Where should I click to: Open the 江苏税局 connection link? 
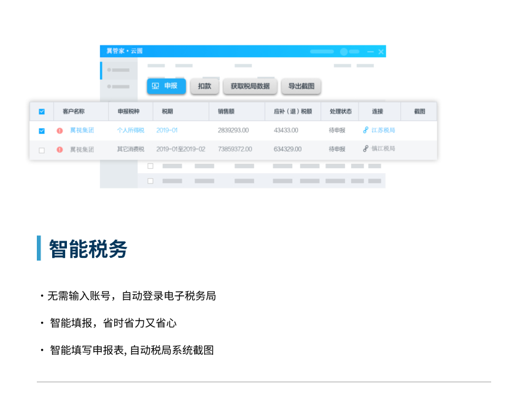coord(383,130)
